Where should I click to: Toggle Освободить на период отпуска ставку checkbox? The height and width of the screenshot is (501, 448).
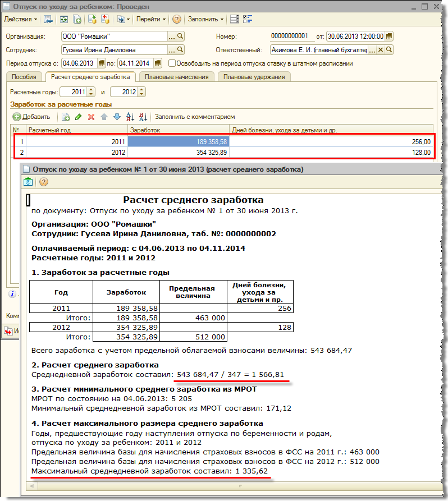172,63
